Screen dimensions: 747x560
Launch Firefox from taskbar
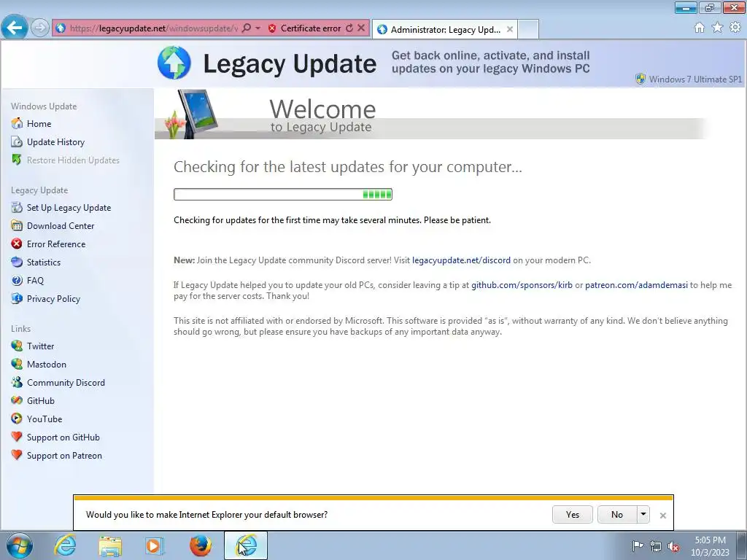click(x=201, y=545)
